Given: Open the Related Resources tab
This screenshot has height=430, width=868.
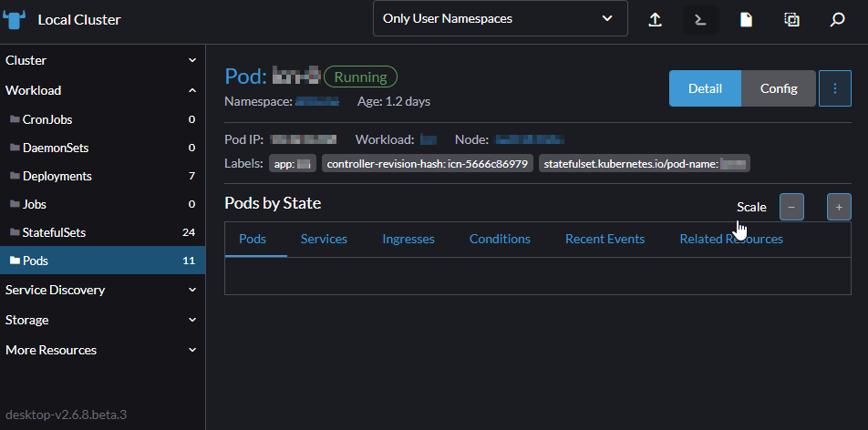Looking at the screenshot, I should pyautogui.click(x=731, y=239).
